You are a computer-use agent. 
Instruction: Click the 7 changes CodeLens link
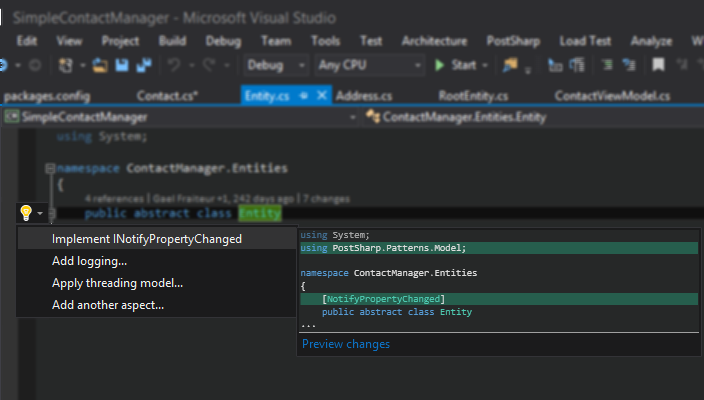tap(326, 198)
